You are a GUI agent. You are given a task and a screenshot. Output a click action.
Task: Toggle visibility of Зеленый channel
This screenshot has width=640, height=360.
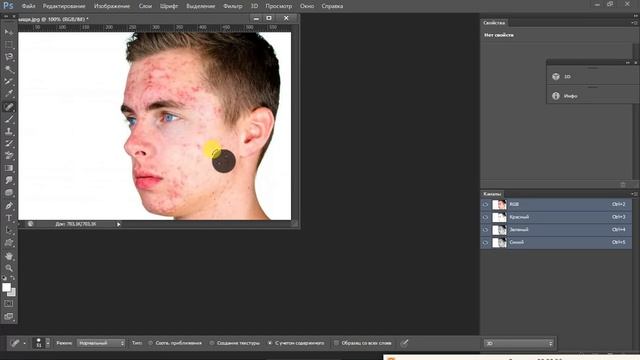coord(485,230)
